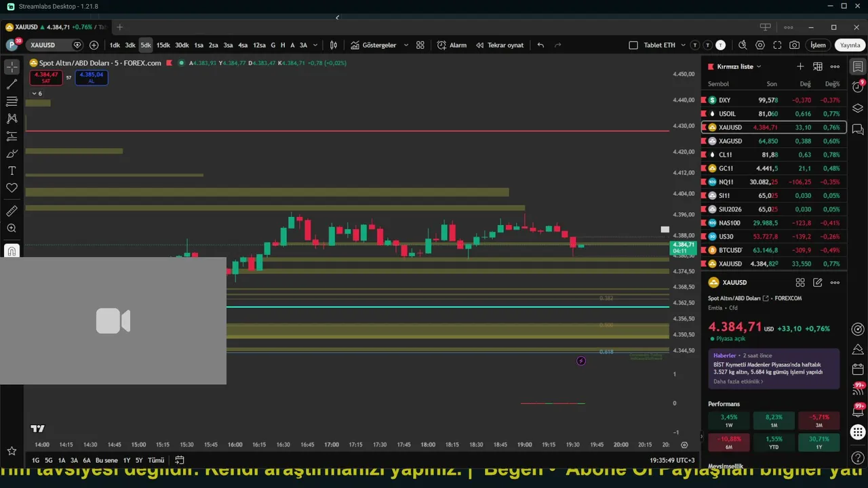
Task: Select the 4sa timeframe
Action: pyautogui.click(x=243, y=45)
